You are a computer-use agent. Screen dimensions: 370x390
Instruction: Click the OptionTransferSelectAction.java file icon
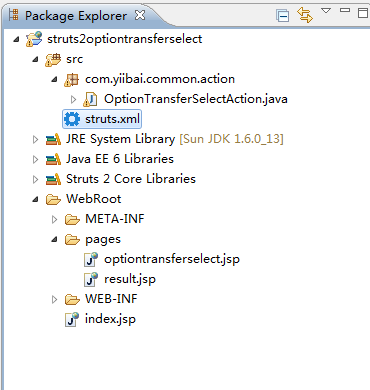point(90,99)
